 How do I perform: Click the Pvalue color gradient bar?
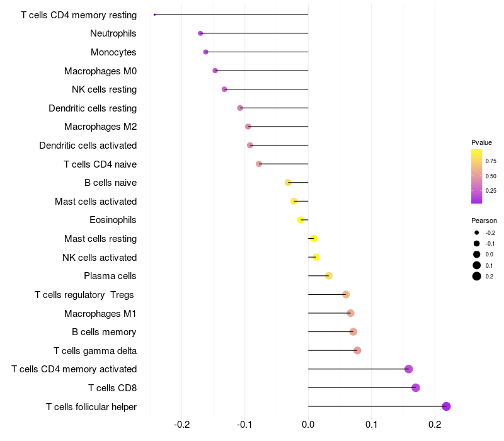click(x=477, y=176)
